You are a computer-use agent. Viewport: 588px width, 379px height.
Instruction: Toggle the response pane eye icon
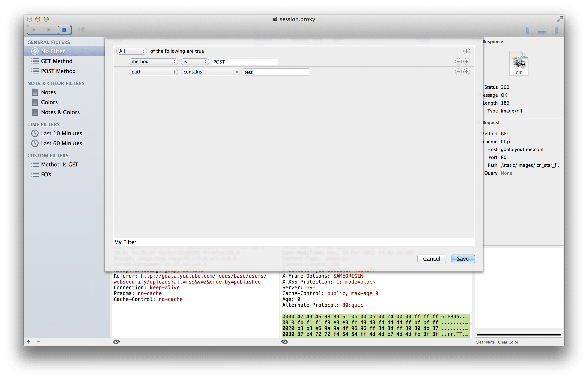pyautogui.click(x=285, y=342)
